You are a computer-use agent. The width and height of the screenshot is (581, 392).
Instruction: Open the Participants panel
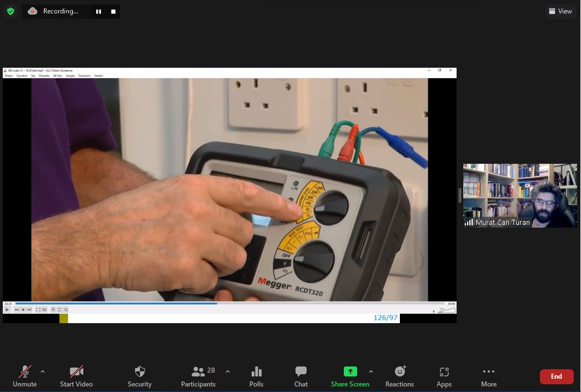click(x=198, y=376)
